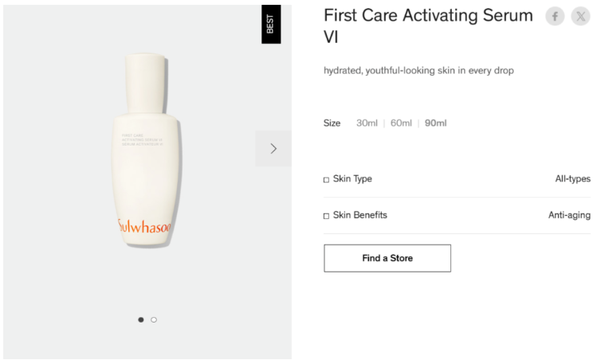Image resolution: width=597 pixels, height=364 pixels.
Task: Click the Skin Benefits label
Action: 359,216
